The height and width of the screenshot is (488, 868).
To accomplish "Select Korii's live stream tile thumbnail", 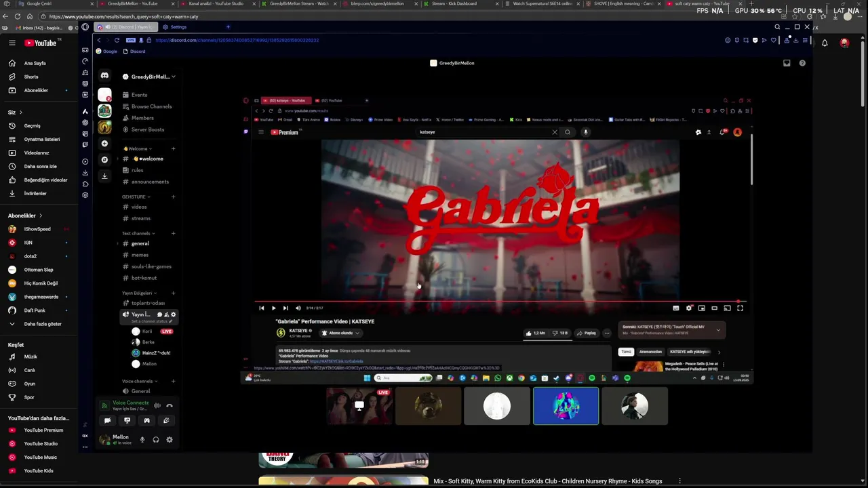I will [x=359, y=406].
